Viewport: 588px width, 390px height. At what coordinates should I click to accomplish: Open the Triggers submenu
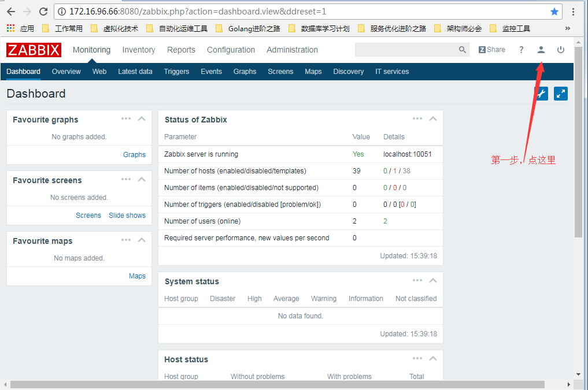[176, 72]
